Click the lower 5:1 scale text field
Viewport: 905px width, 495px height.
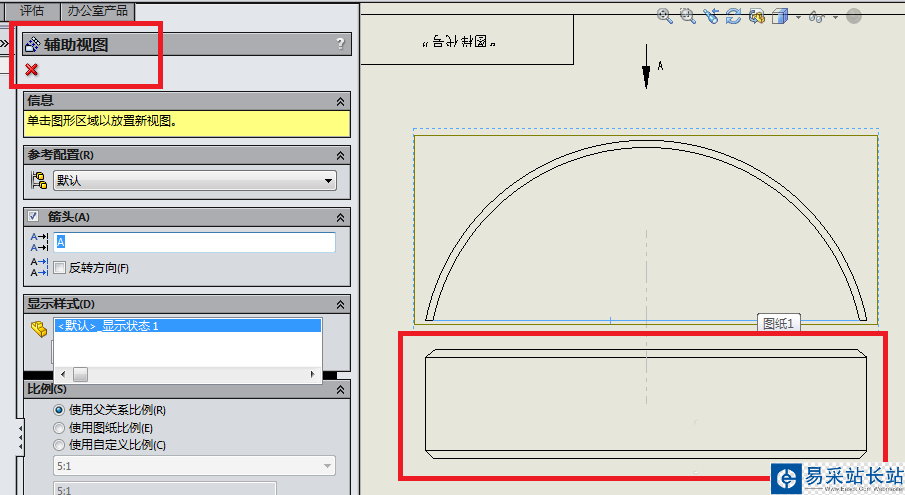[x=164, y=489]
